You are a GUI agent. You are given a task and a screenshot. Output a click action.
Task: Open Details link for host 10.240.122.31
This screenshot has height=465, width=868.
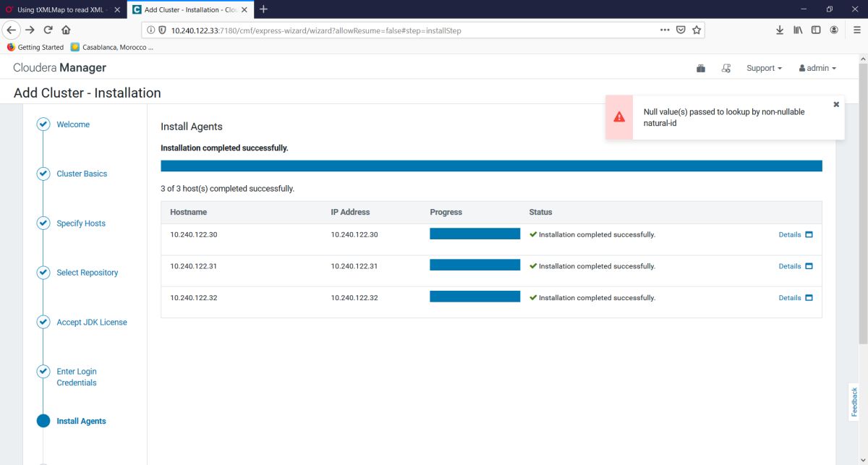coord(789,266)
